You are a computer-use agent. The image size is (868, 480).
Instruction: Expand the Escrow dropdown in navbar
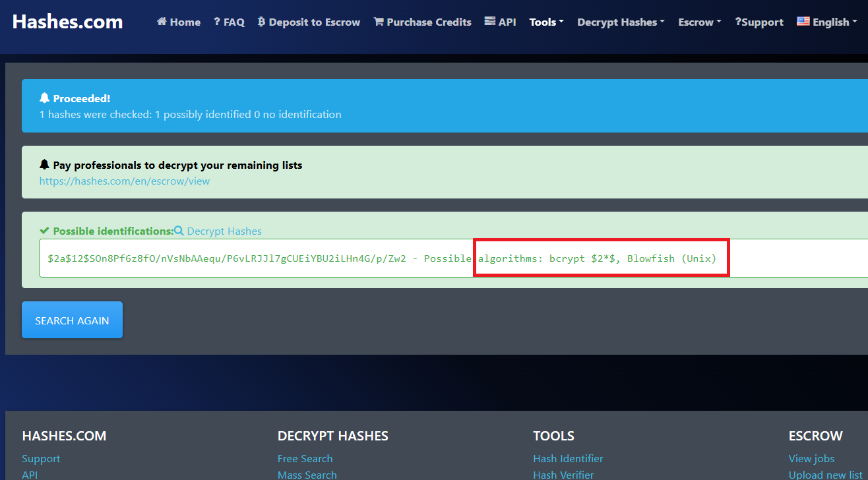pyautogui.click(x=699, y=22)
